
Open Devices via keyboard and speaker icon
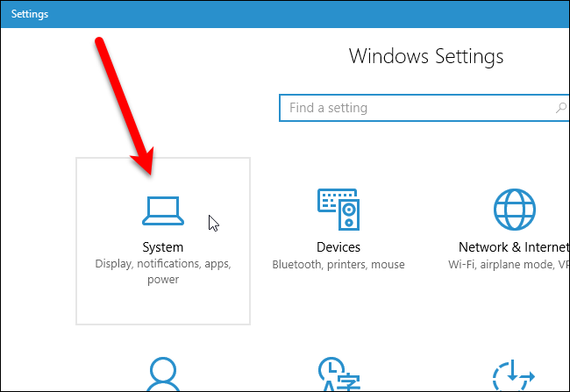click(x=338, y=210)
